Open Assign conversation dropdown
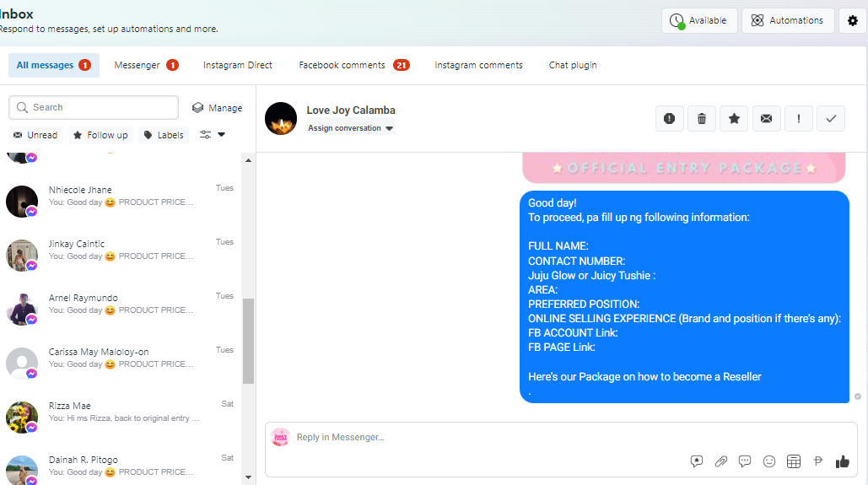 click(x=350, y=128)
